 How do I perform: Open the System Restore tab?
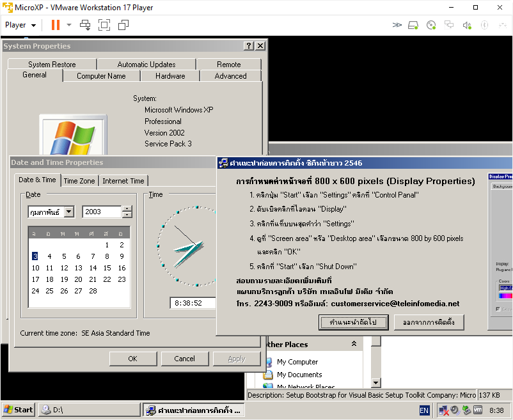(52, 65)
